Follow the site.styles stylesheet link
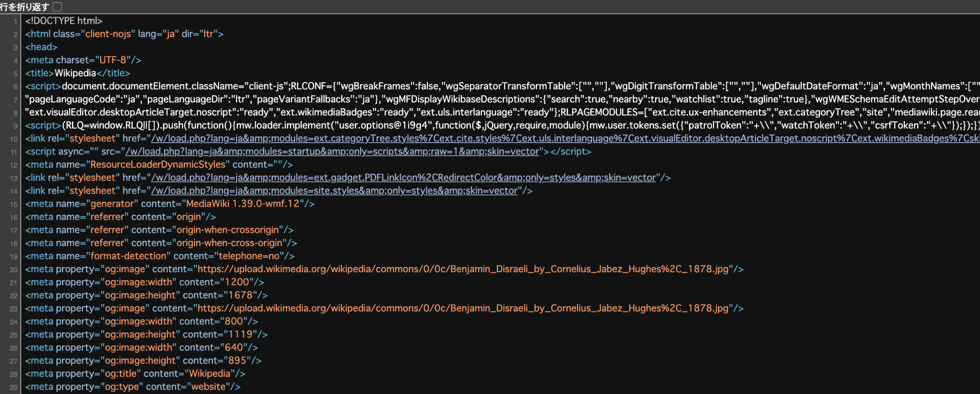 [334, 191]
